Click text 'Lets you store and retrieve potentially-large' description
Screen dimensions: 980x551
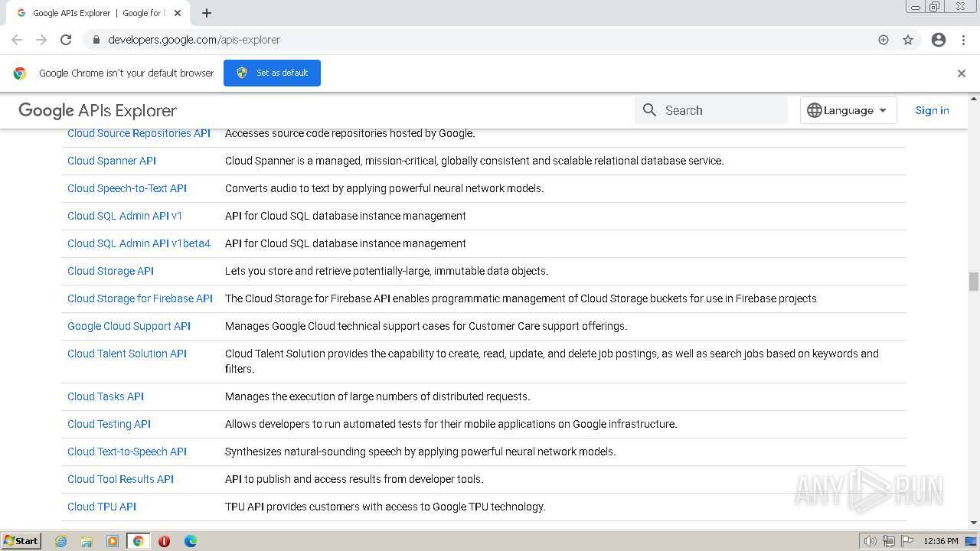point(387,271)
